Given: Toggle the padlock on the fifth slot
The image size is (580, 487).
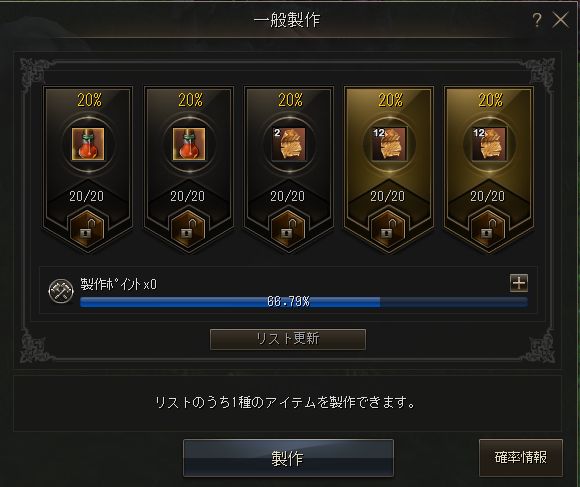Looking at the screenshot, I should 488,229.
